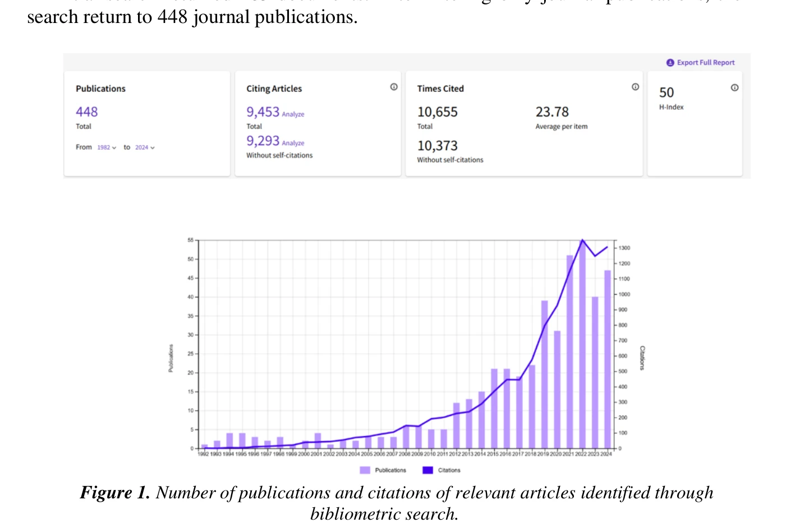
Task: Click the H-Index label text
Action: [672, 107]
